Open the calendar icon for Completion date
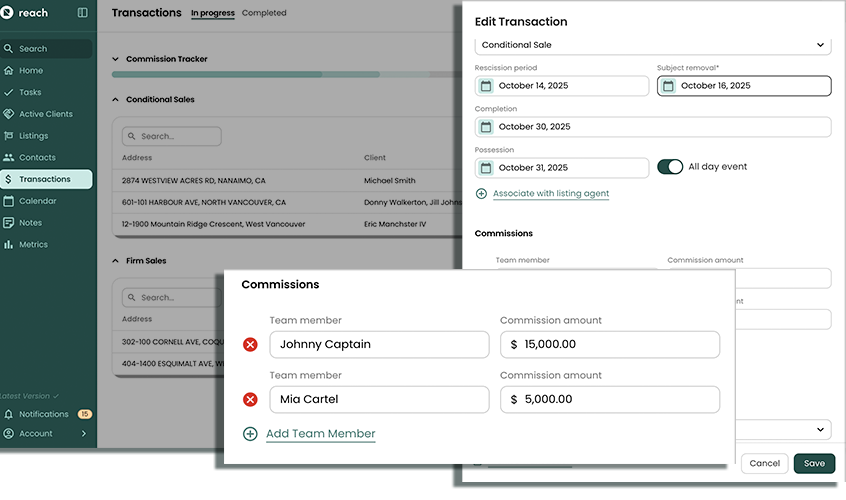The image size is (846, 500). click(x=486, y=127)
